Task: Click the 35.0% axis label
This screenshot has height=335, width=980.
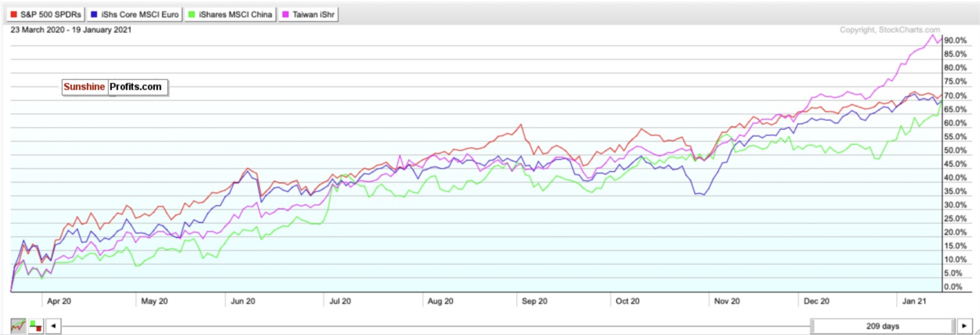Action: click(x=955, y=191)
